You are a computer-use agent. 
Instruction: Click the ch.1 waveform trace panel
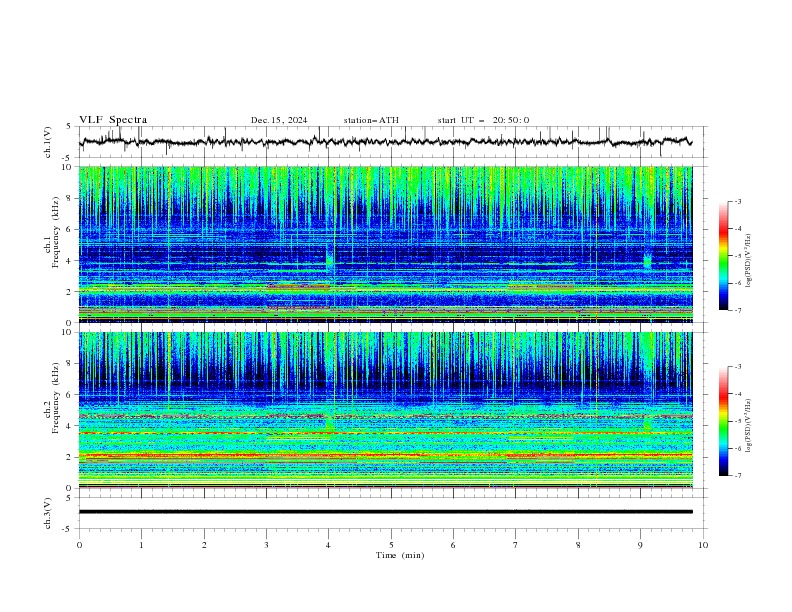click(x=392, y=142)
